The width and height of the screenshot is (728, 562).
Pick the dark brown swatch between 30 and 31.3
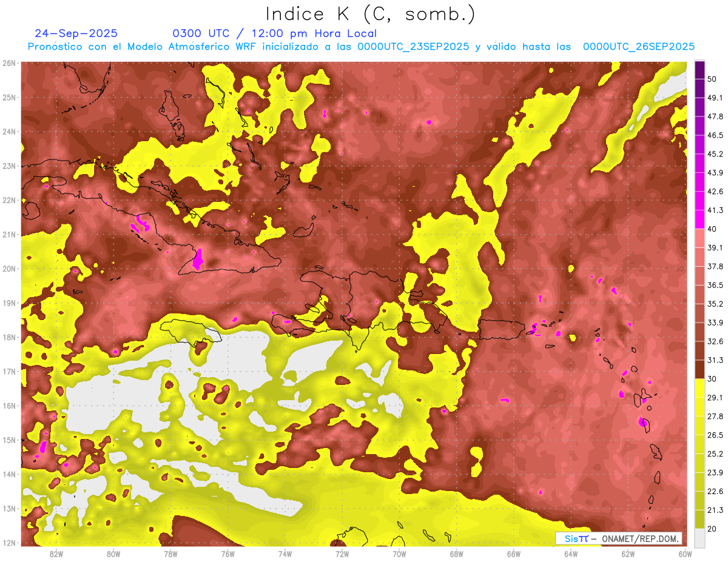pos(699,369)
